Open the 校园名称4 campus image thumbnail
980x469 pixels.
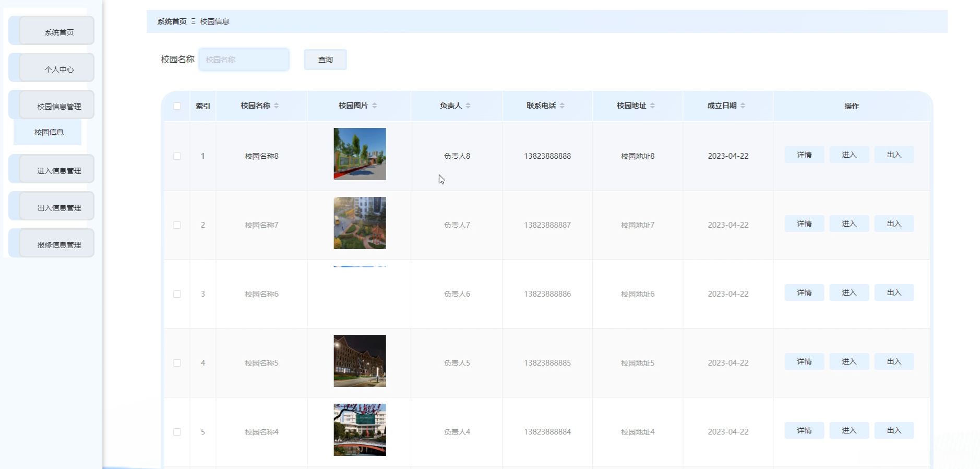(x=360, y=430)
